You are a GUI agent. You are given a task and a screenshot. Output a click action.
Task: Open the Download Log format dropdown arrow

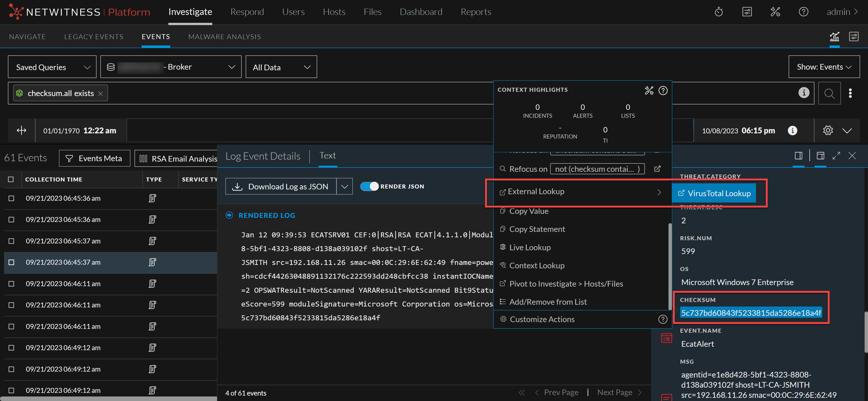pyautogui.click(x=344, y=187)
